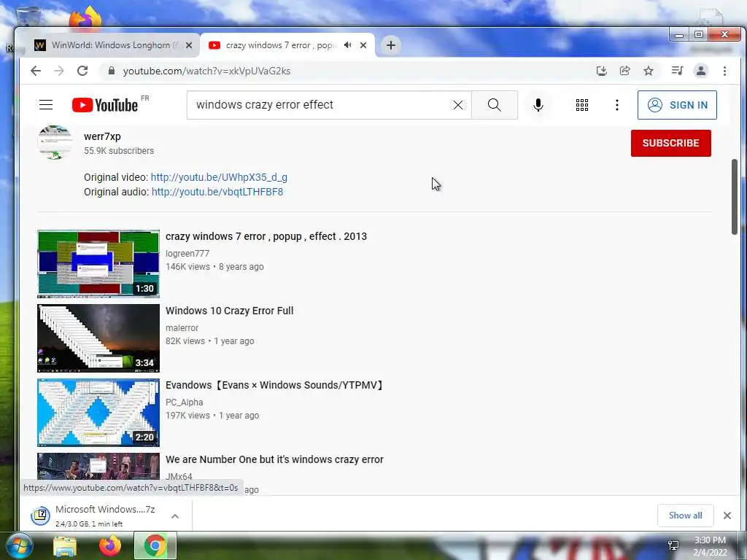Click the install app icon in address bar

pos(602,71)
